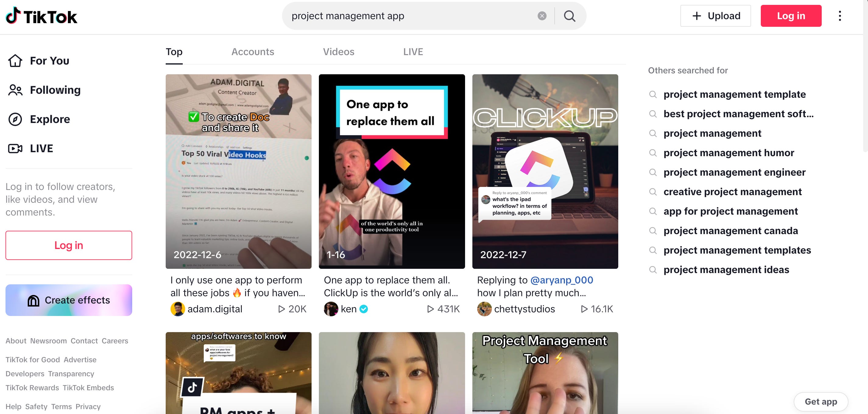This screenshot has height=414, width=868.
Task: Click the red Log in button in header
Action: pyautogui.click(x=791, y=16)
